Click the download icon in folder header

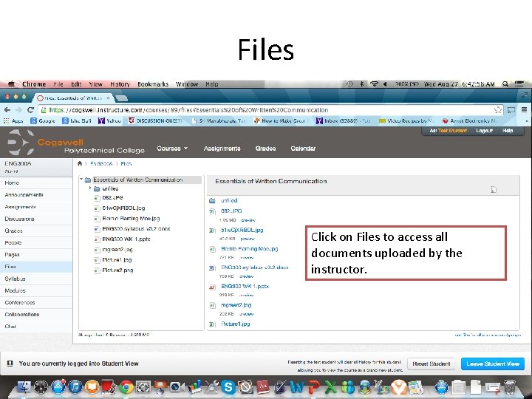[494, 189]
